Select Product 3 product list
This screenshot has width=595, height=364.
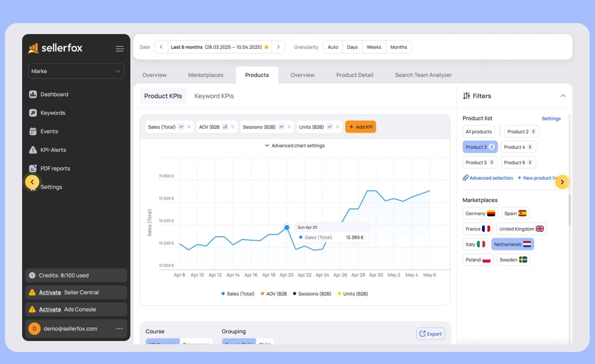[480, 147]
